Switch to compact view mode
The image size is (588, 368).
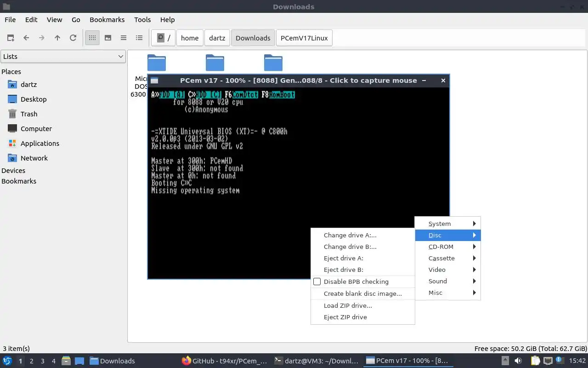tap(124, 38)
